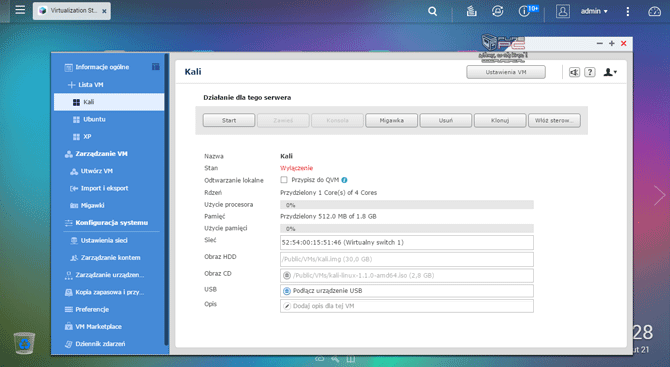This screenshot has width=670, height=367.
Task: Open Ustawienia sieci in the sidebar
Action: pos(104,241)
